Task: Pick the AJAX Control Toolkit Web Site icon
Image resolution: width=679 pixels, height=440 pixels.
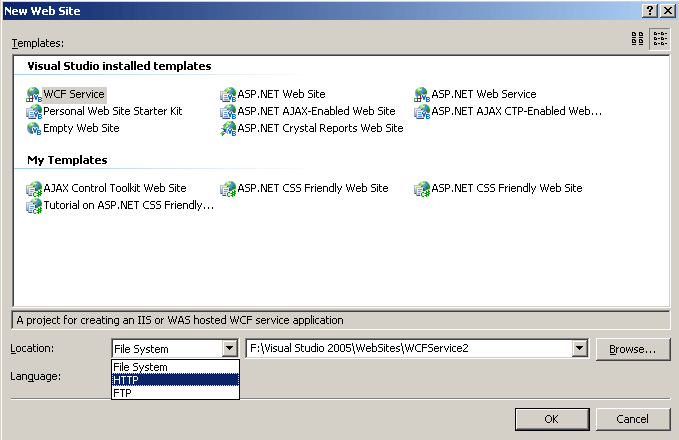Action: pyautogui.click(x=35, y=189)
